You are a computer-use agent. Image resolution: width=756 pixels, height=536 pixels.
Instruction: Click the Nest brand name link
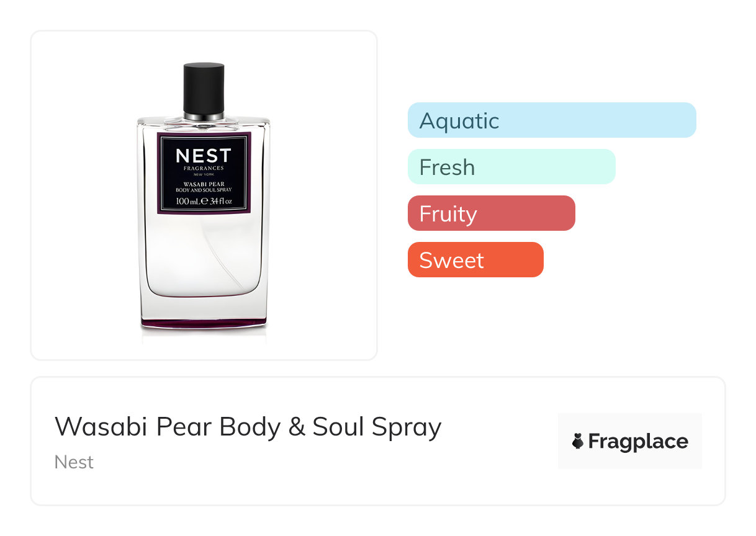pos(74,462)
